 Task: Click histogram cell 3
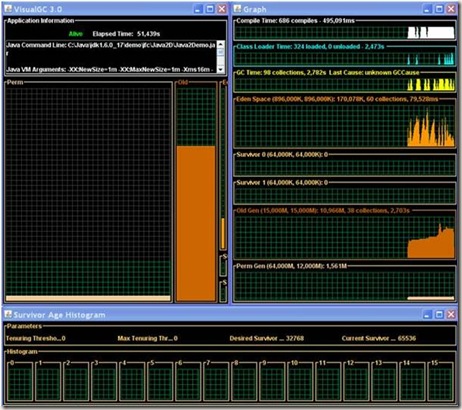104,381
